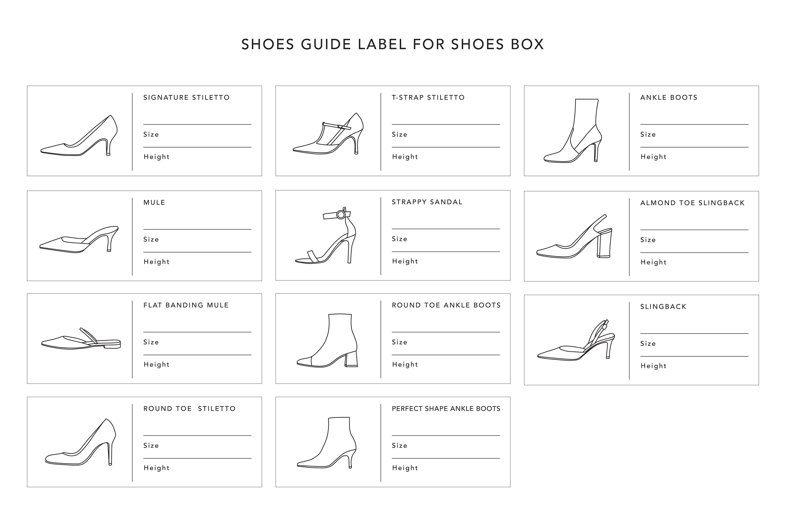
Task: Click the Perfect Shape Ankle Boots illustration
Action: (x=327, y=443)
